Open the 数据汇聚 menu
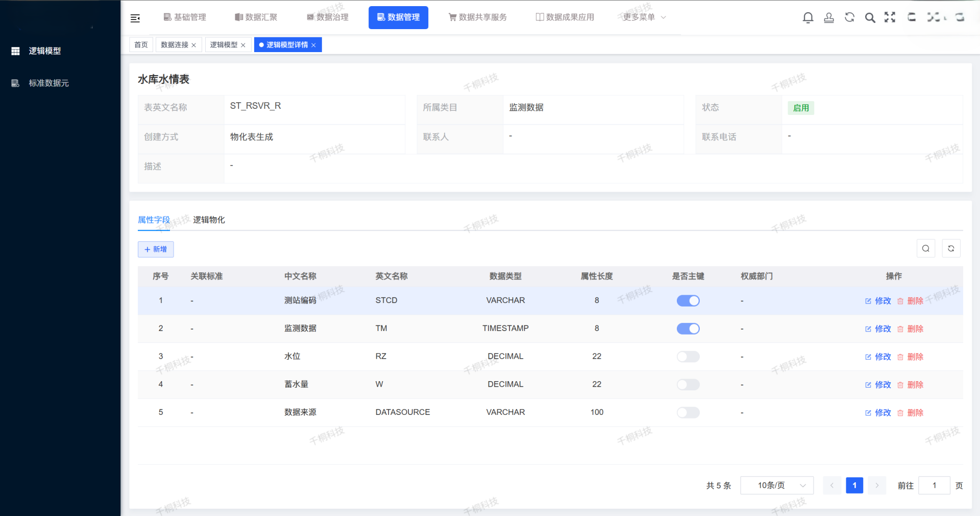Image resolution: width=980 pixels, height=516 pixels. (x=256, y=17)
